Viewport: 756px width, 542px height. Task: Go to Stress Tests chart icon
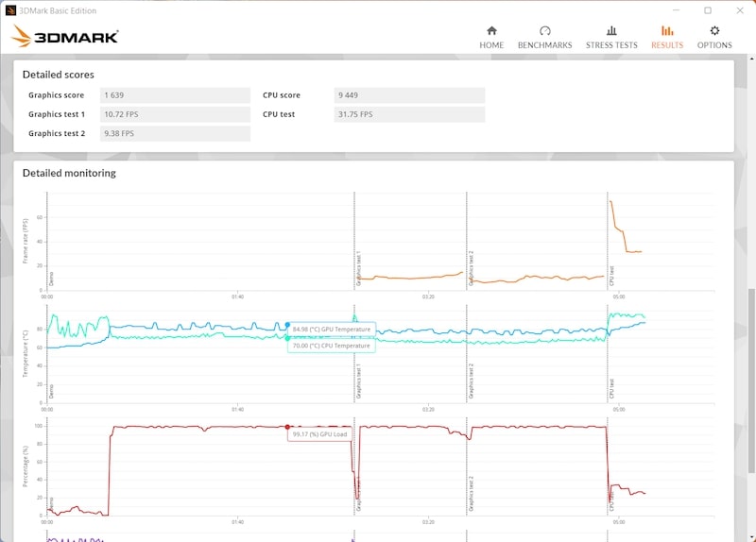click(611, 31)
